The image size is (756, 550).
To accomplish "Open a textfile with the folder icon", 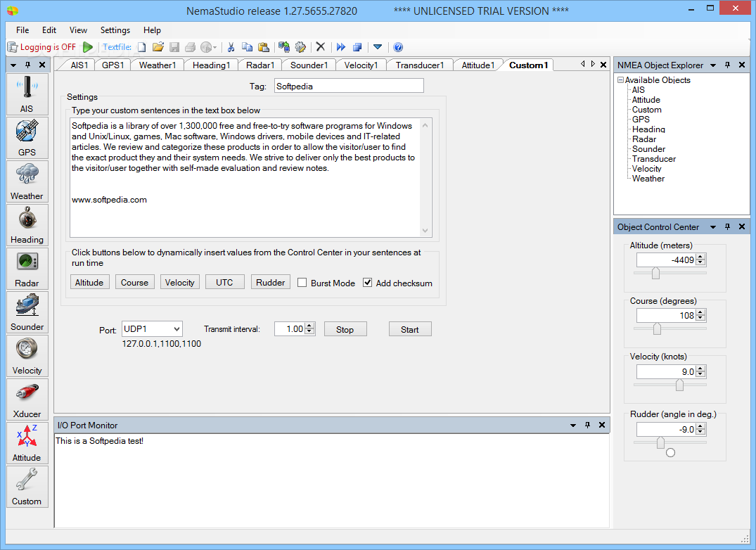I will point(158,47).
